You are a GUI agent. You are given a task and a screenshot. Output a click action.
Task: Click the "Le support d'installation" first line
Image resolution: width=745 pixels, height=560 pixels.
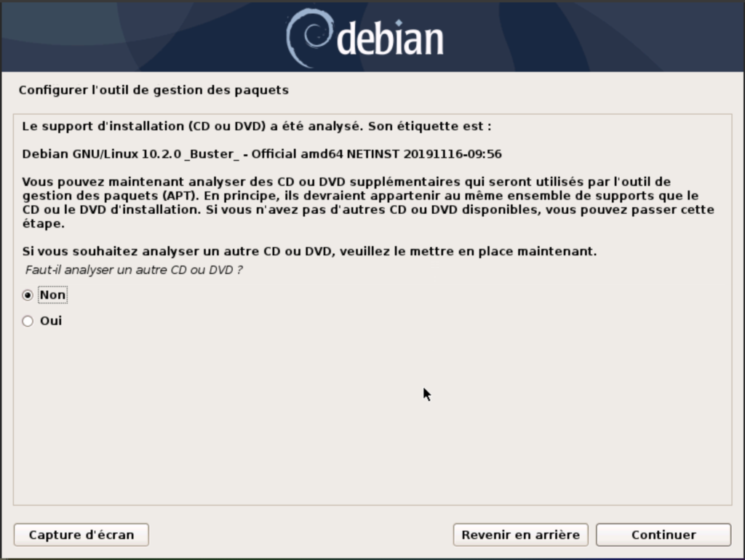point(257,127)
